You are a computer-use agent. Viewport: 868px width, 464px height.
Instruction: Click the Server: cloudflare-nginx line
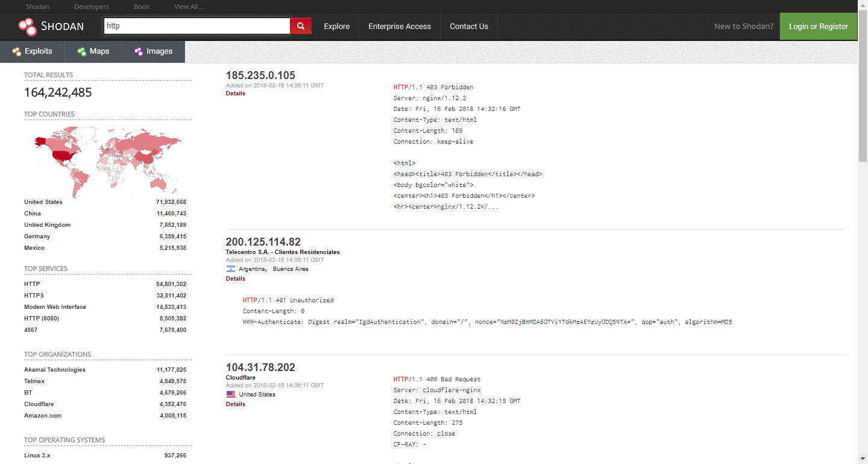pyautogui.click(x=437, y=390)
